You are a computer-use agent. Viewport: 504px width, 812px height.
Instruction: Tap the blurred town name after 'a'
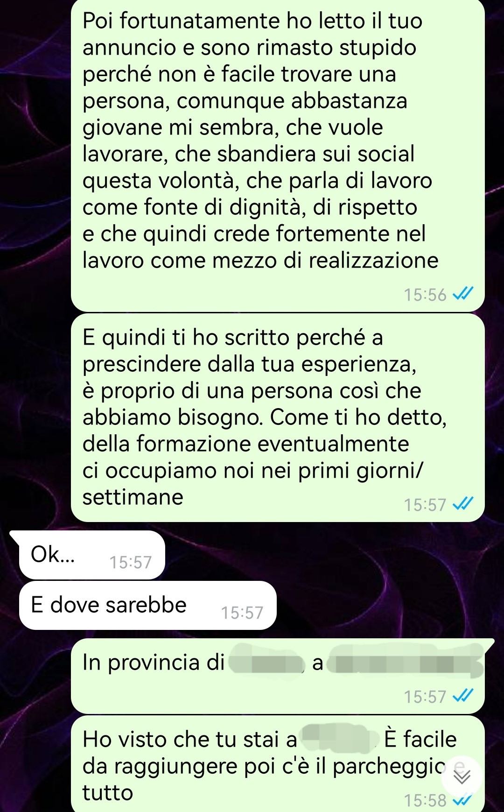pos(404,663)
